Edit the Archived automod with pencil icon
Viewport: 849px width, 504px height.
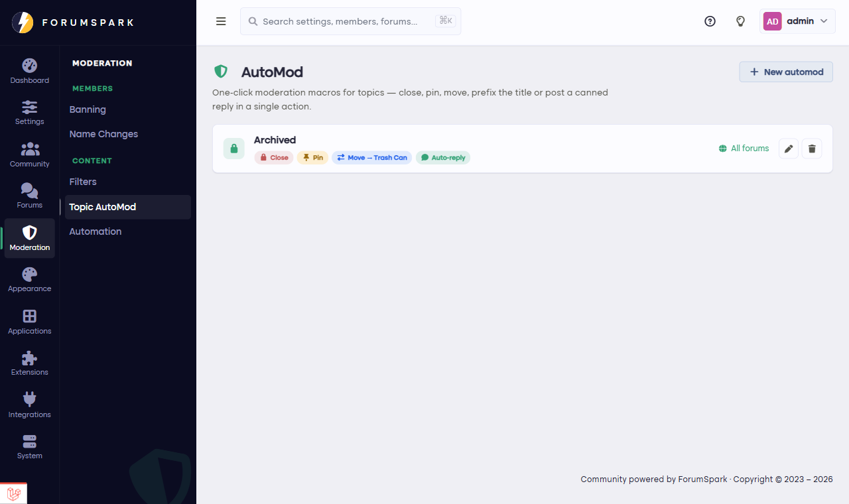tap(789, 149)
